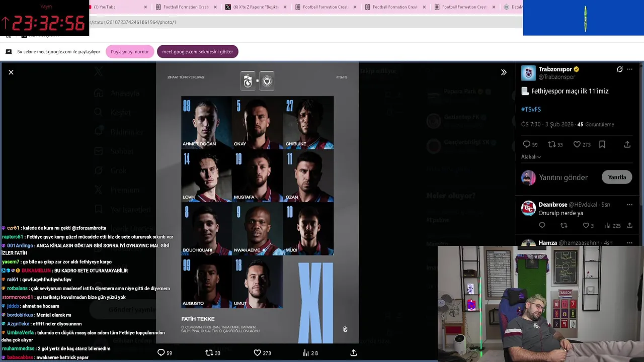Open the Trabzonspor profile avatar
644x362 pixels.
(528, 73)
